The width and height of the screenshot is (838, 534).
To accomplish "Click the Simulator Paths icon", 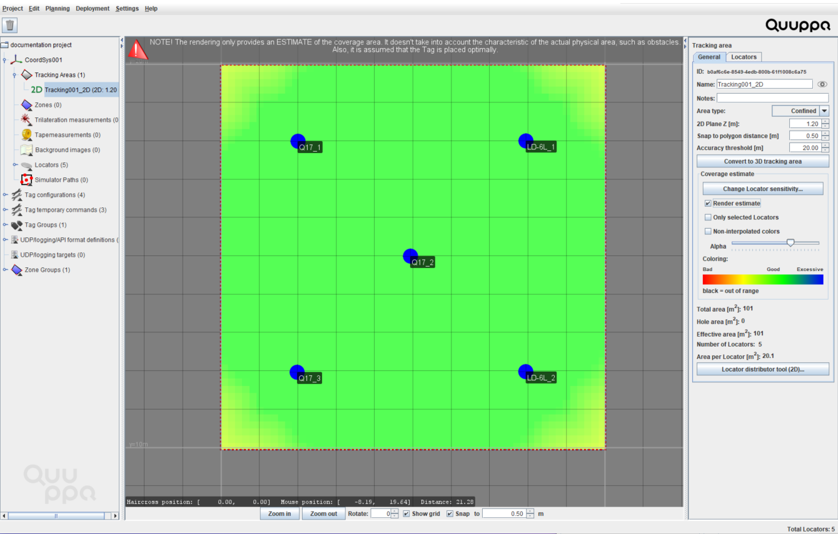I will [x=26, y=180].
